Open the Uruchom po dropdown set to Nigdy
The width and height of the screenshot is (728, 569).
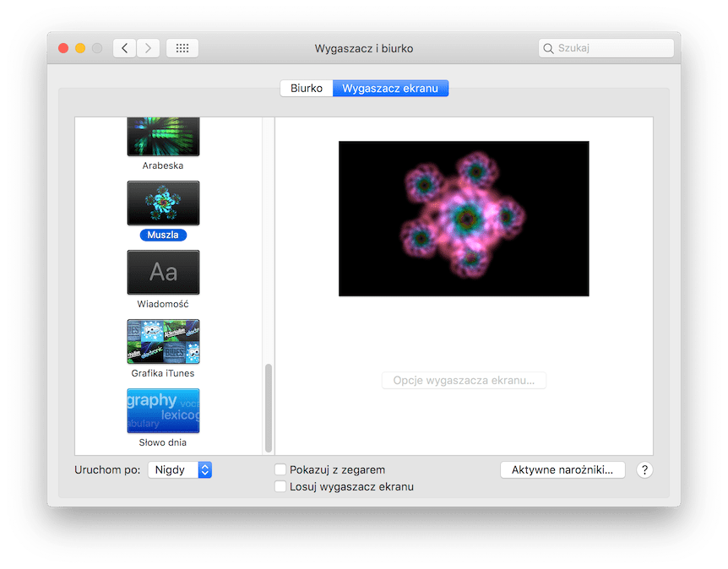tap(180, 469)
